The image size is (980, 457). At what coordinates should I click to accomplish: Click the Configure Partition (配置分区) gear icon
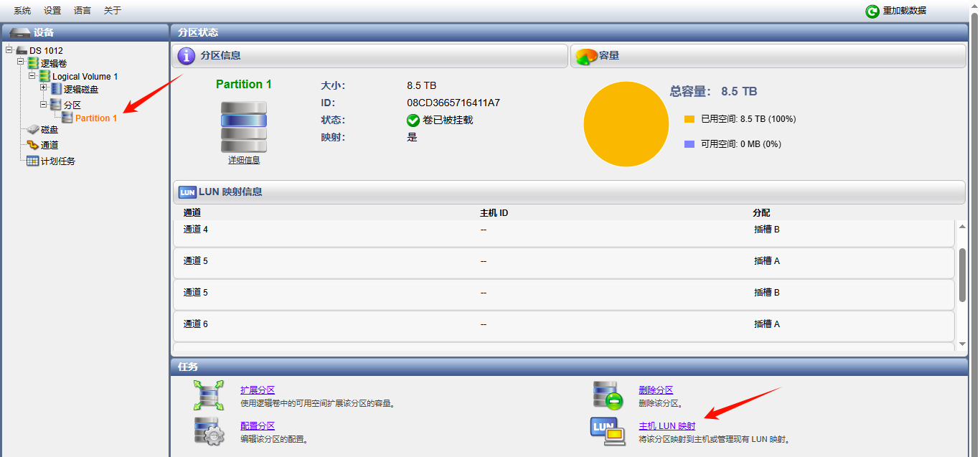(209, 430)
